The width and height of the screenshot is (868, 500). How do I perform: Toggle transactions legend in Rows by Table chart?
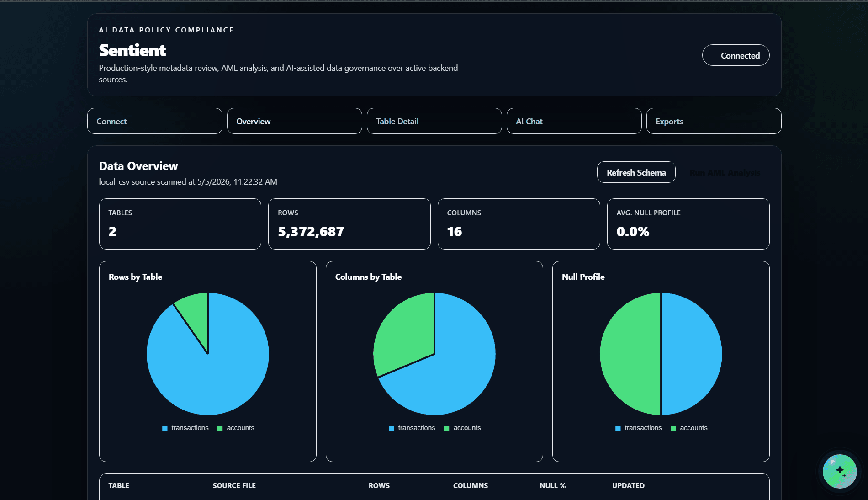(x=185, y=428)
